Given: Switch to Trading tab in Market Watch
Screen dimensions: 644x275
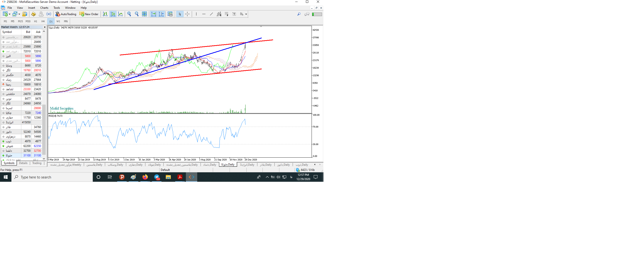Looking at the screenshot, I should tap(37, 163).
